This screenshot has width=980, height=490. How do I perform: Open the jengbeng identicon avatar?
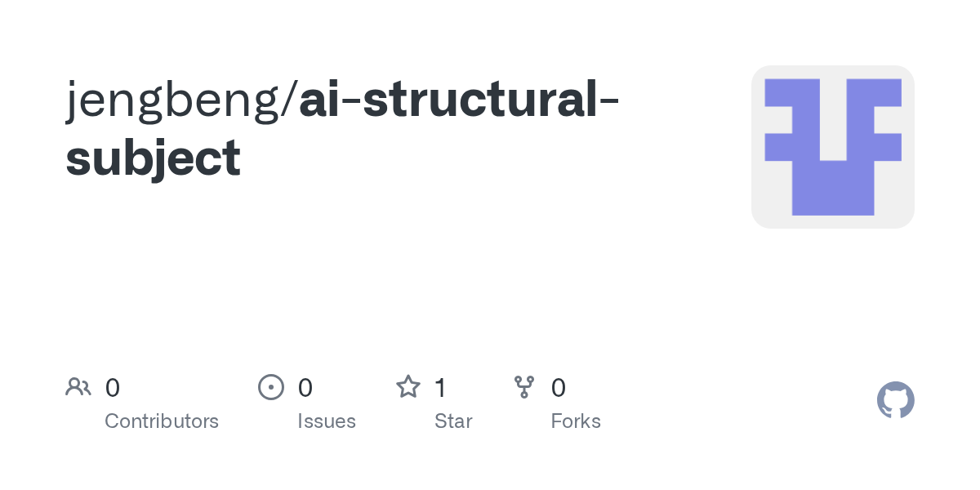(x=832, y=147)
